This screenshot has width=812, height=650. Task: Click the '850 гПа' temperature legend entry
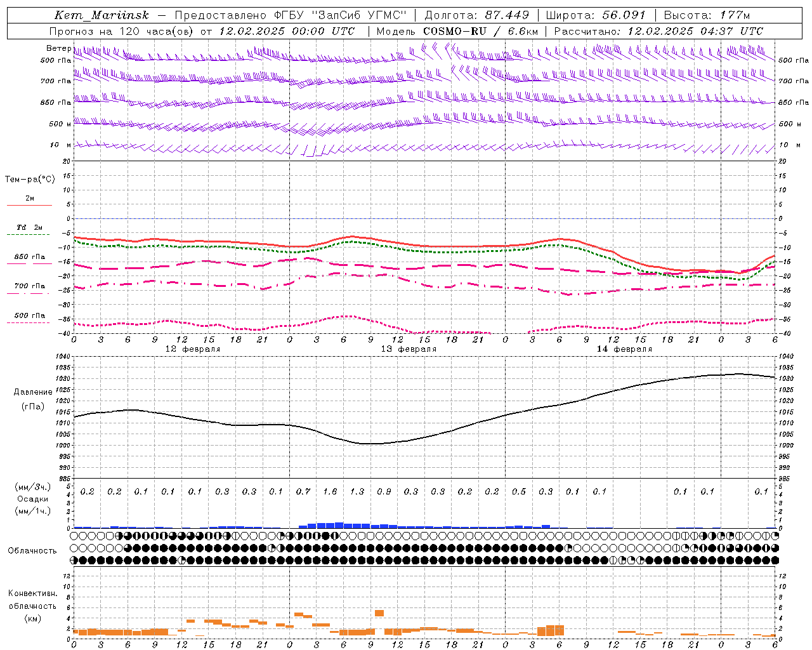point(30,257)
